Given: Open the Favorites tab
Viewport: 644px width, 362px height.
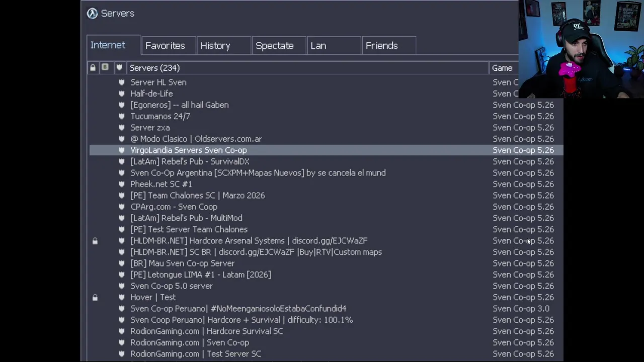Looking at the screenshot, I should point(165,46).
